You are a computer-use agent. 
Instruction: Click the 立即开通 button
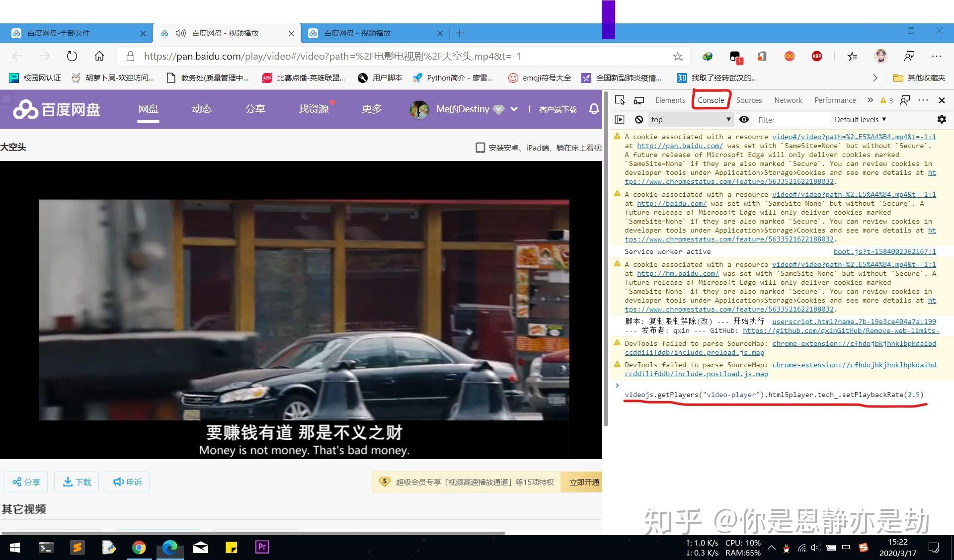(582, 482)
